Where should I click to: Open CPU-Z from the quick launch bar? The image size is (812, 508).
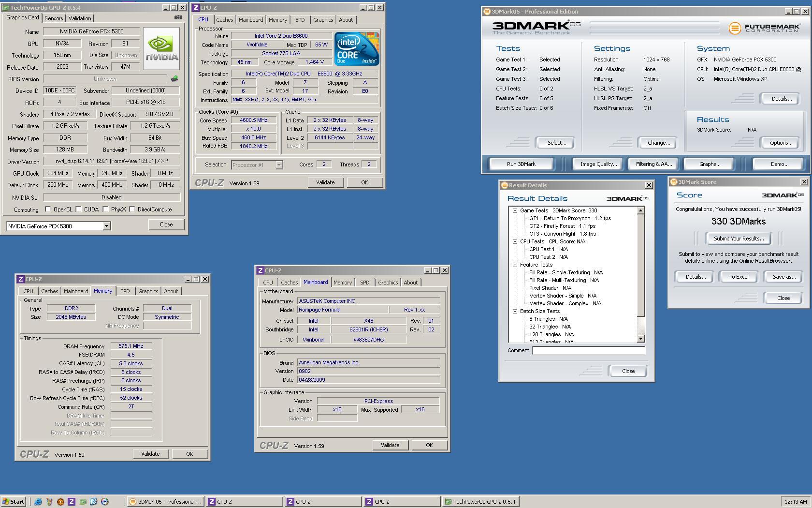72,502
